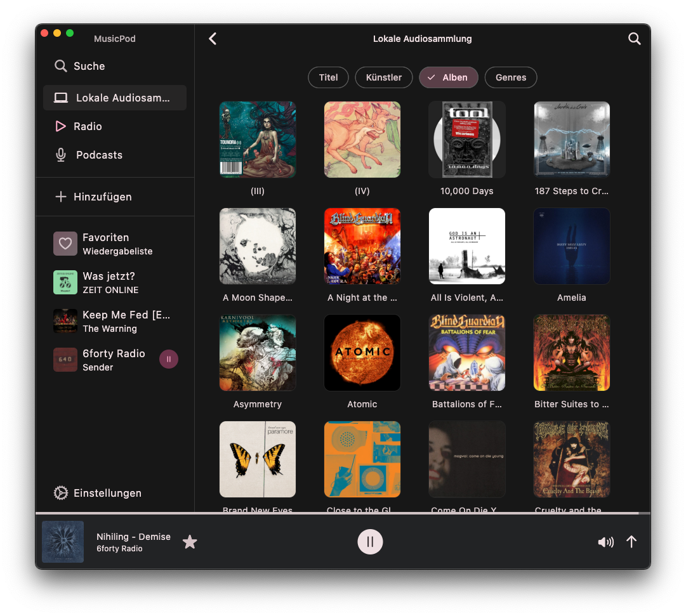Switch to the Künstler filter

(x=384, y=77)
